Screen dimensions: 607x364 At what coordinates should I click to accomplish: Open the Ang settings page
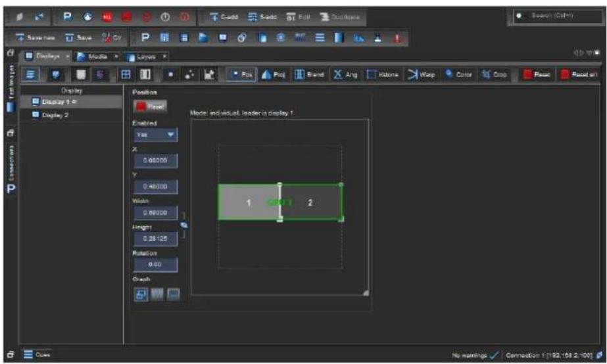(x=345, y=75)
